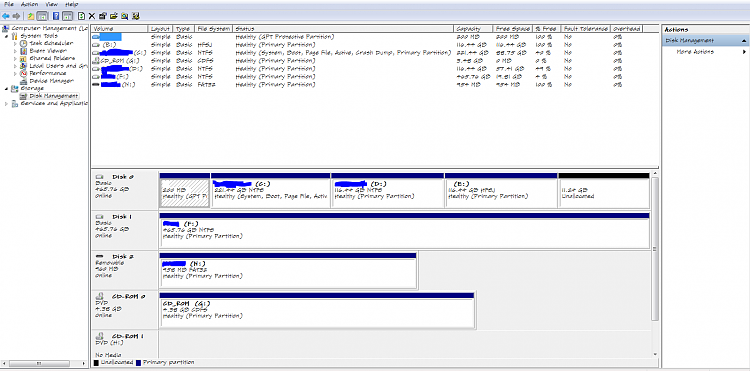Screen dimensions: 750x371
Task: Click the Disk 2 Removable label panel
Action: pyautogui.click(x=124, y=270)
